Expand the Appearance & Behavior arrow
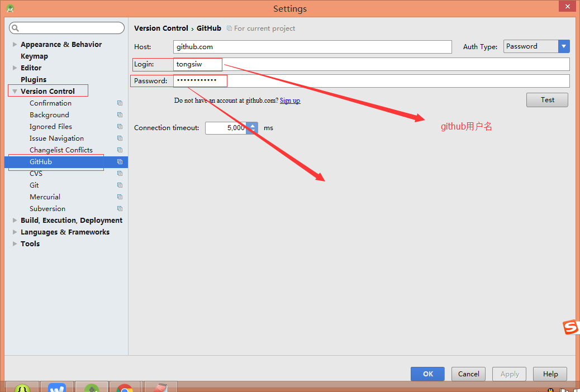Viewport: 580px width, 392px height. pyautogui.click(x=15, y=44)
